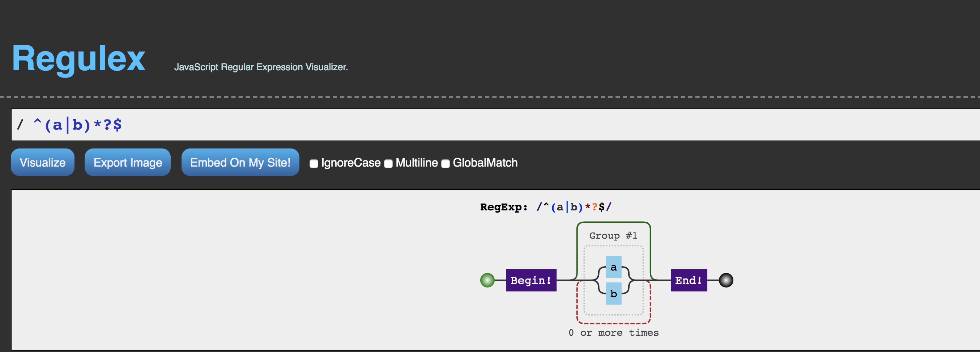
Task: Select the purple Begin! node
Action: tap(531, 280)
